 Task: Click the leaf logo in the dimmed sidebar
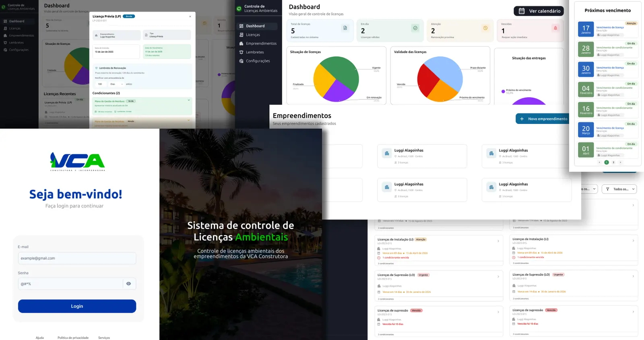coord(4,7)
